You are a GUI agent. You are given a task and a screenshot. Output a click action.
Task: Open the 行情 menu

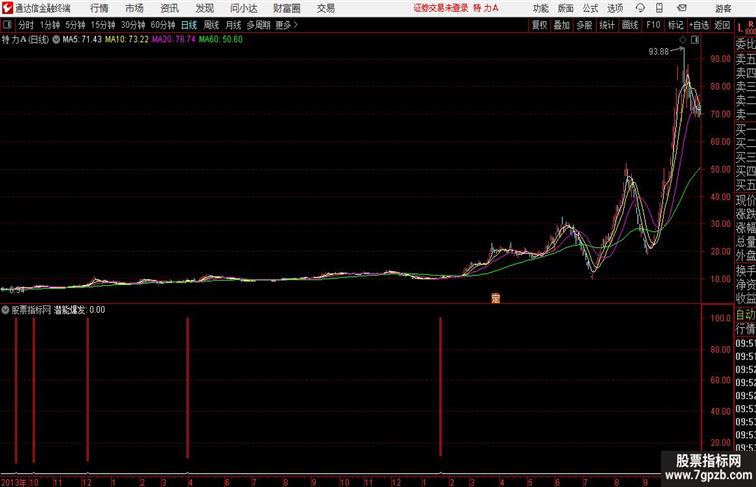click(x=99, y=8)
